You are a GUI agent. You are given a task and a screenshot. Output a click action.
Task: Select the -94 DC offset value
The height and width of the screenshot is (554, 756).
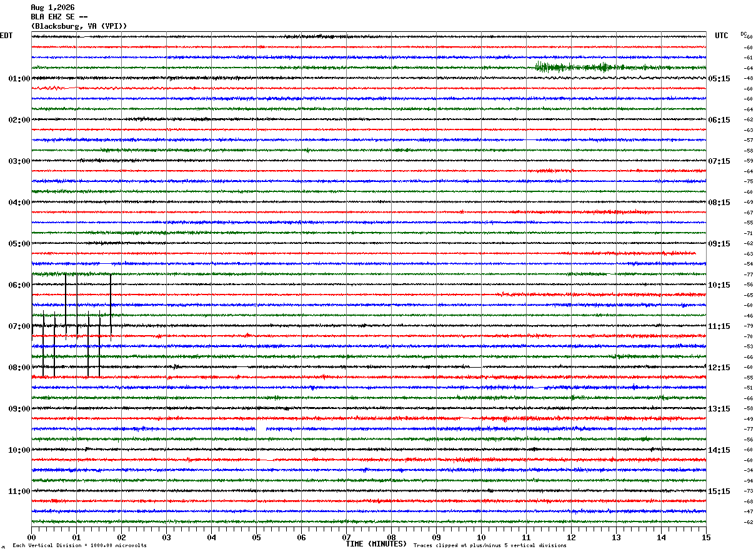click(x=748, y=481)
